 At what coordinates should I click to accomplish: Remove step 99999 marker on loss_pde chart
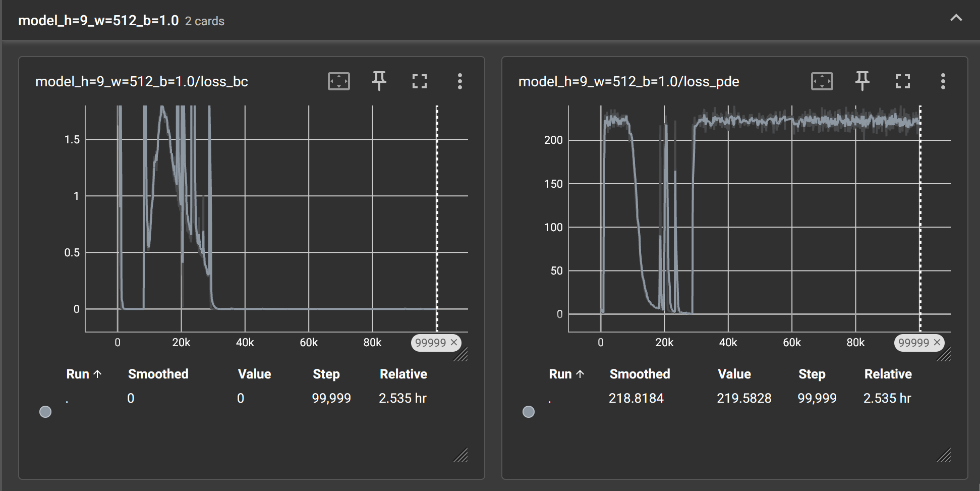click(937, 343)
